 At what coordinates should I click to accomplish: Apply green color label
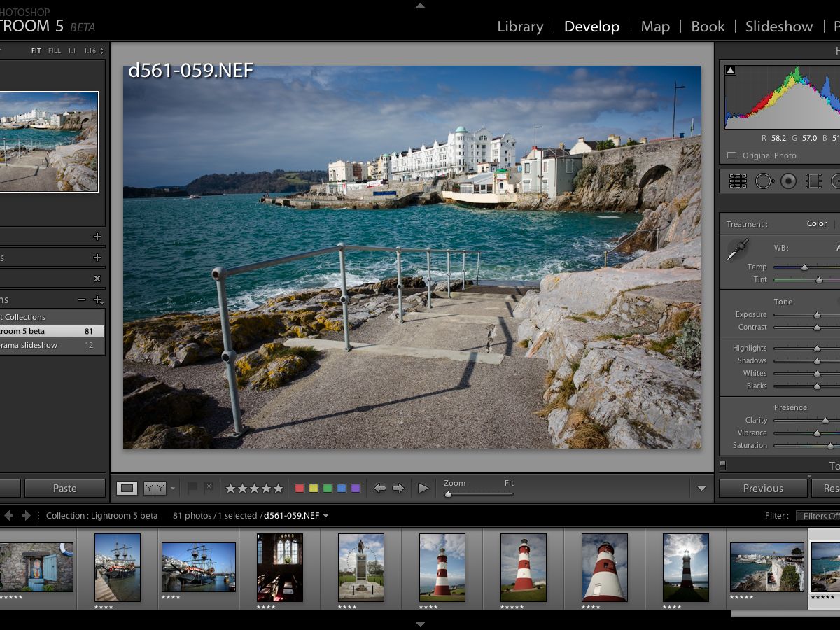[x=328, y=489]
